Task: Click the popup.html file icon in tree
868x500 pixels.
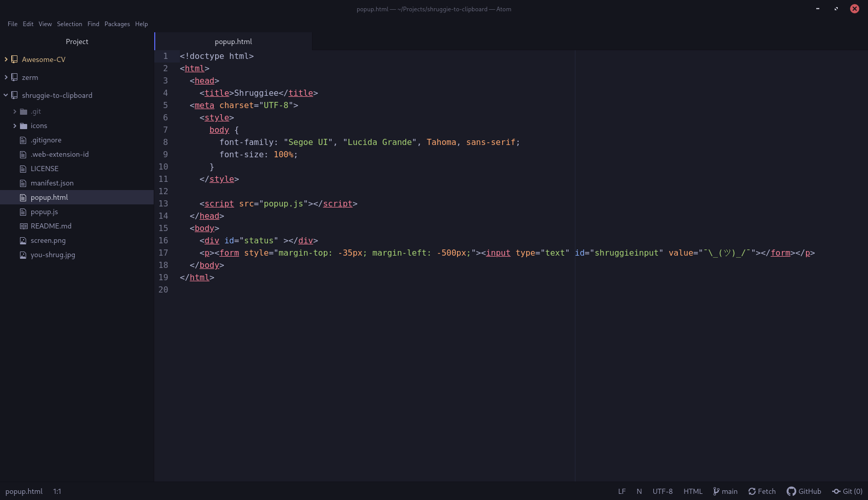Action: click(x=23, y=197)
